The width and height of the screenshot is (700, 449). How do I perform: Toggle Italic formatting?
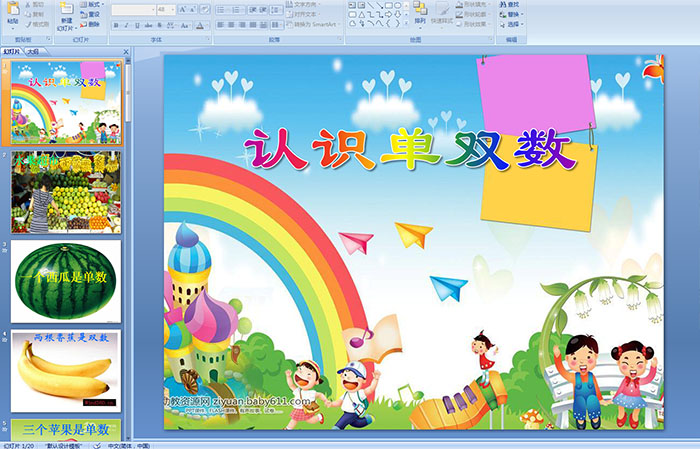(x=126, y=26)
